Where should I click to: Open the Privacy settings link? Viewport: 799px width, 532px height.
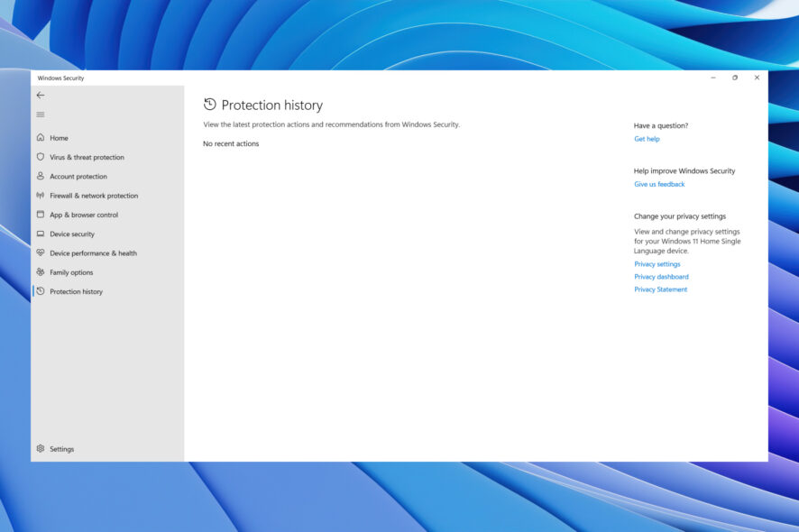pos(657,264)
